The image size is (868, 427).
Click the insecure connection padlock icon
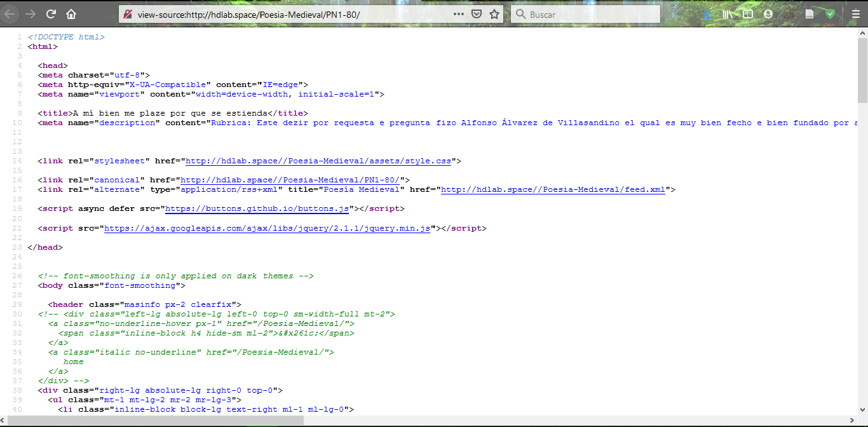pyautogui.click(x=128, y=14)
